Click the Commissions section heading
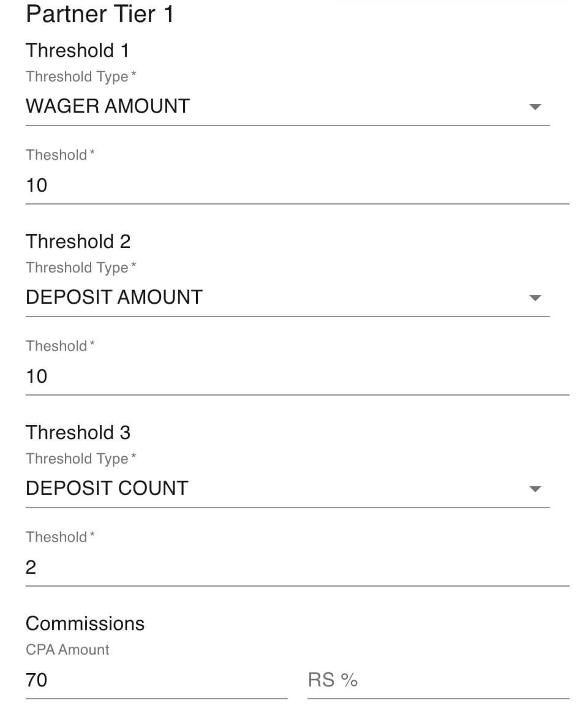The height and width of the screenshot is (714, 588). pyautogui.click(x=85, y=624)
